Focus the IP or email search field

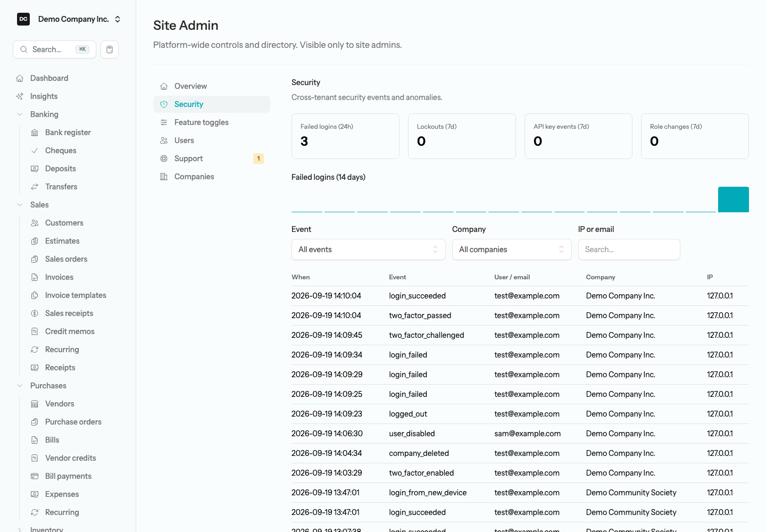629,250
